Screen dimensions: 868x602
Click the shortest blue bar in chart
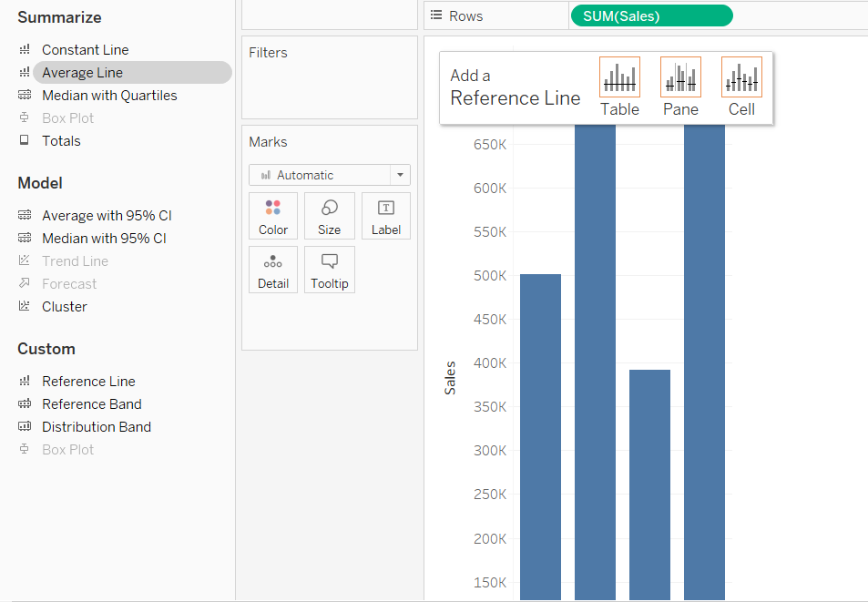pos(649,483)
